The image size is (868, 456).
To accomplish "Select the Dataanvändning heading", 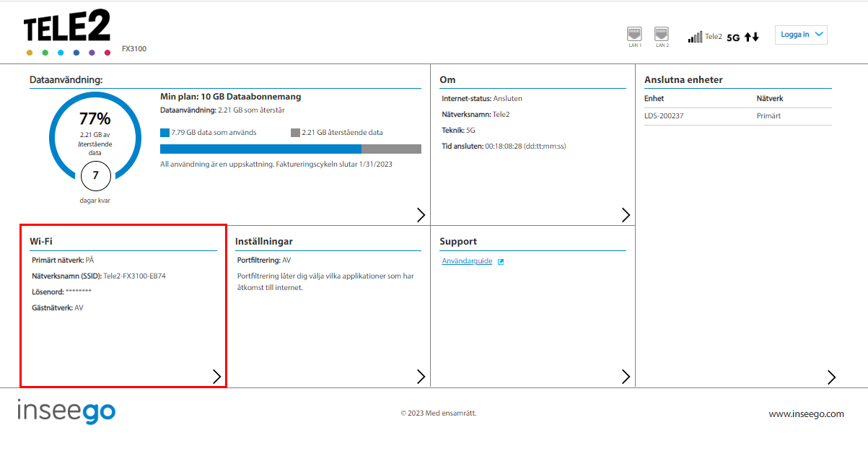I will pyautogui.click(x=66, y=79).
